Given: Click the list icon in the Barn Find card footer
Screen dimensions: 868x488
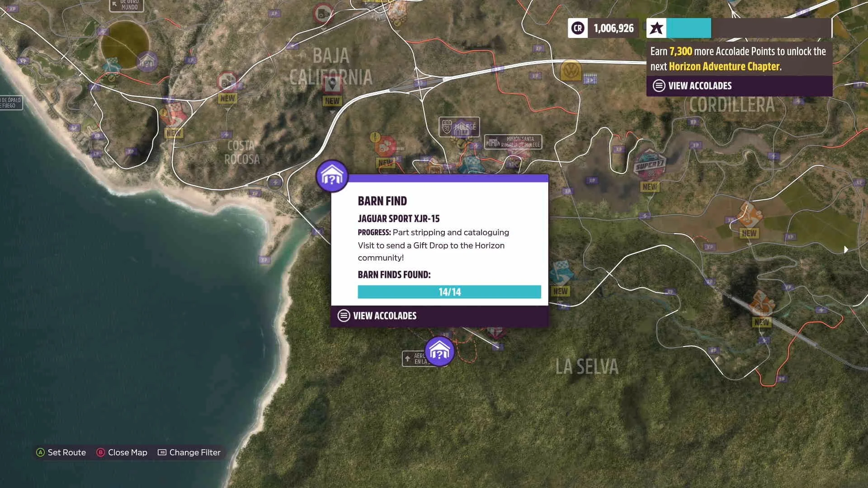Looking at the screenshot, I should point(344,316).
